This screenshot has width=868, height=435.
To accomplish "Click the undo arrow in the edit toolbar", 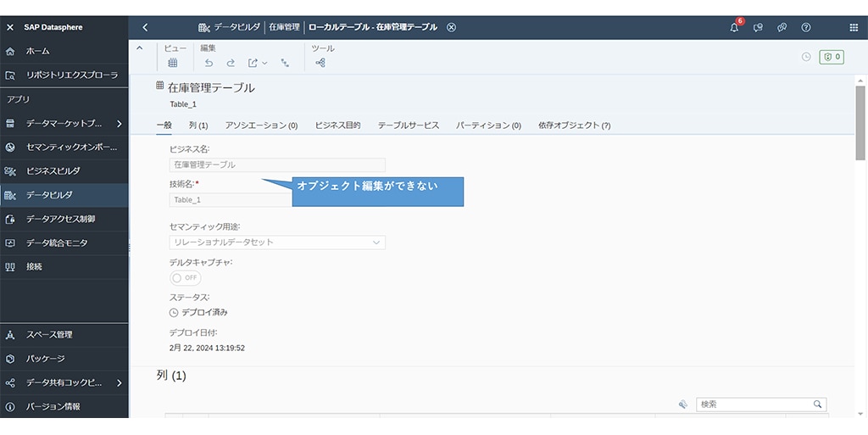I will tap(209, 63).
